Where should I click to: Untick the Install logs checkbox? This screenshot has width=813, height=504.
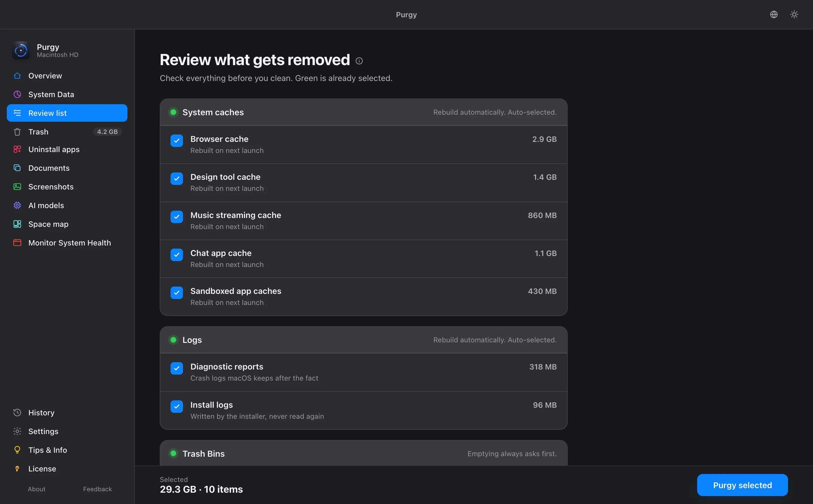pos(177,407)
